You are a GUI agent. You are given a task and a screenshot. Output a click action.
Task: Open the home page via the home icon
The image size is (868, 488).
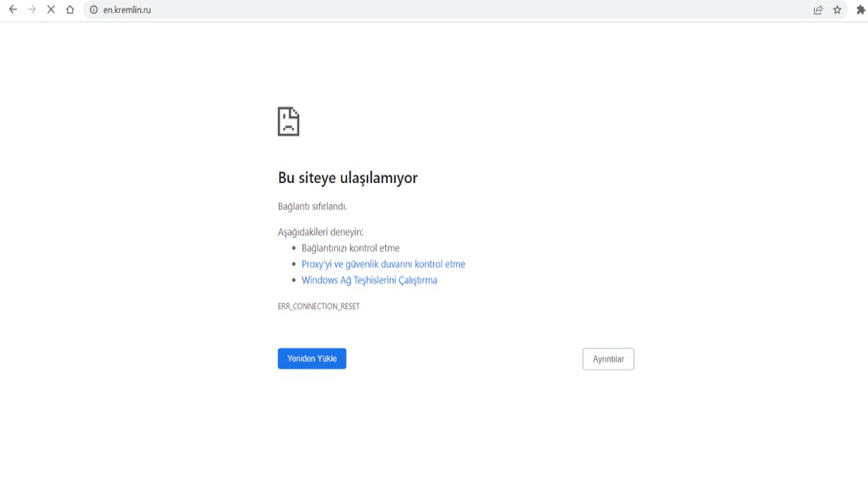(x=70, y=9)
